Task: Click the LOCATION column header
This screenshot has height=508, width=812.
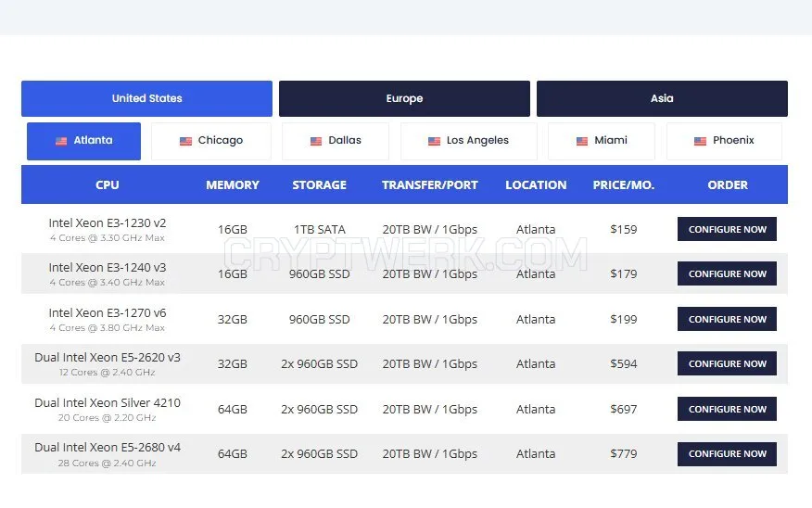Action: [x=536, y=184]
